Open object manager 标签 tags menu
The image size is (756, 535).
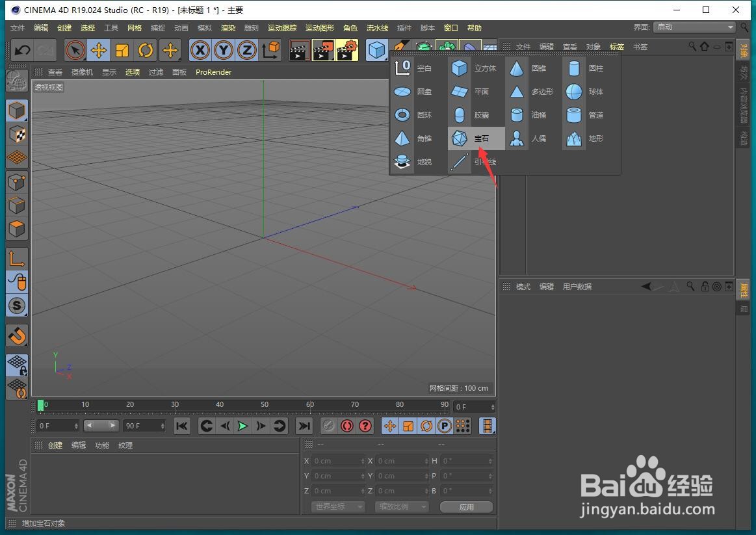[617, 47]
